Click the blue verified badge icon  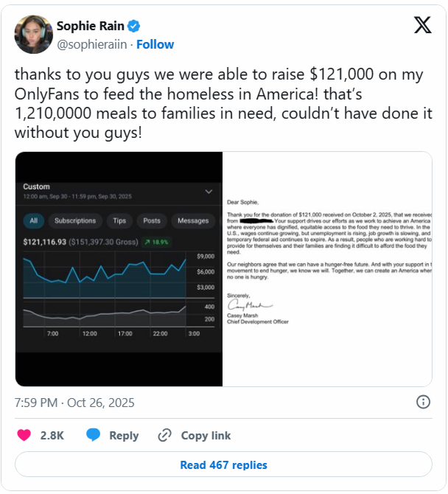133,27
